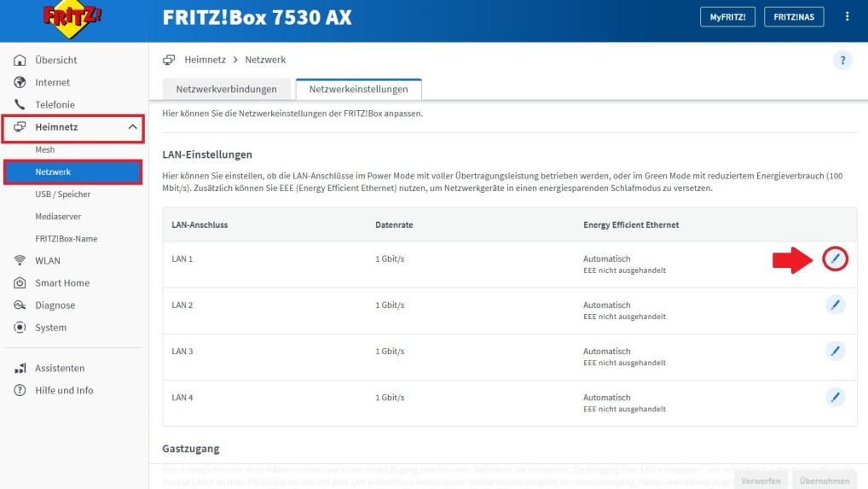
Task: Edit LAN 2 settings pencil icon
Action: point(835,305)
